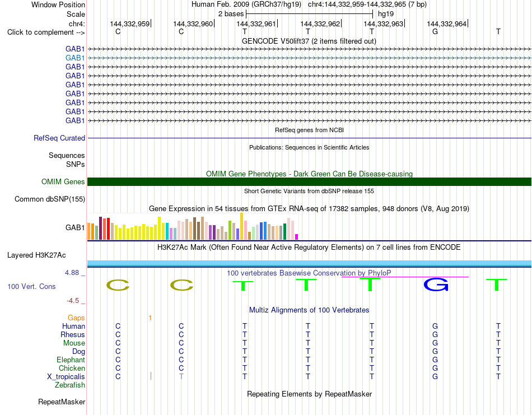This screenshot has width=532, height=415.
Task: Click the '2 bases' scale bar label
Action: pos(231,14)
